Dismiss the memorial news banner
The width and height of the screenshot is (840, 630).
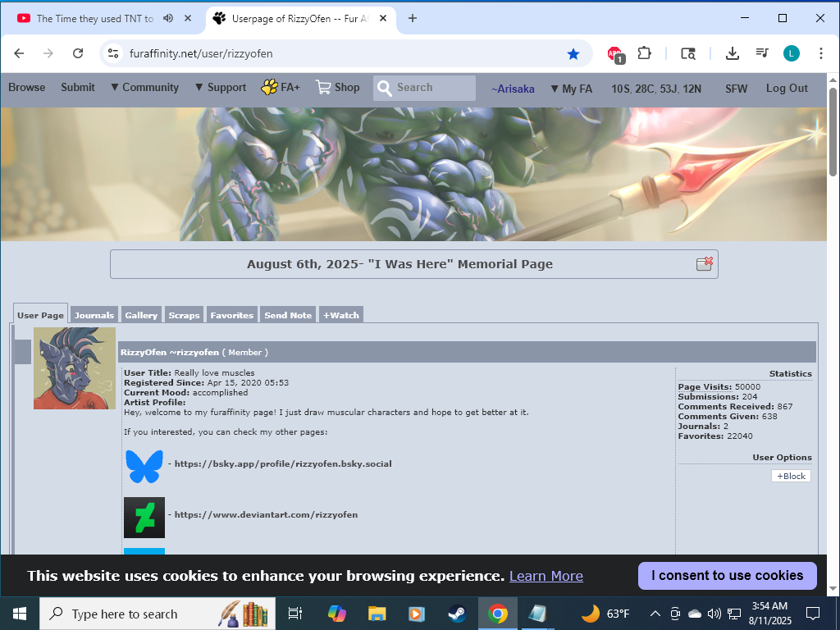pyautogui.click(x=705, y=263)
